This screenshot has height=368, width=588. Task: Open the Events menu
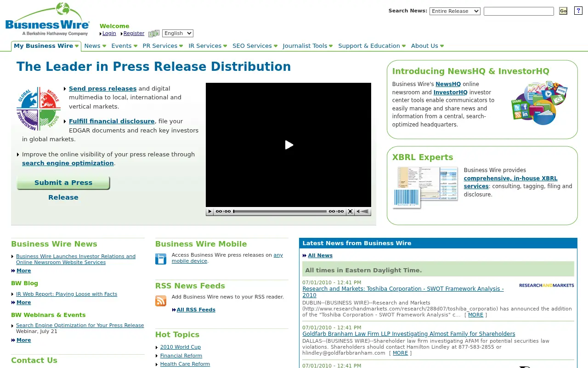(x=124, y=46)
